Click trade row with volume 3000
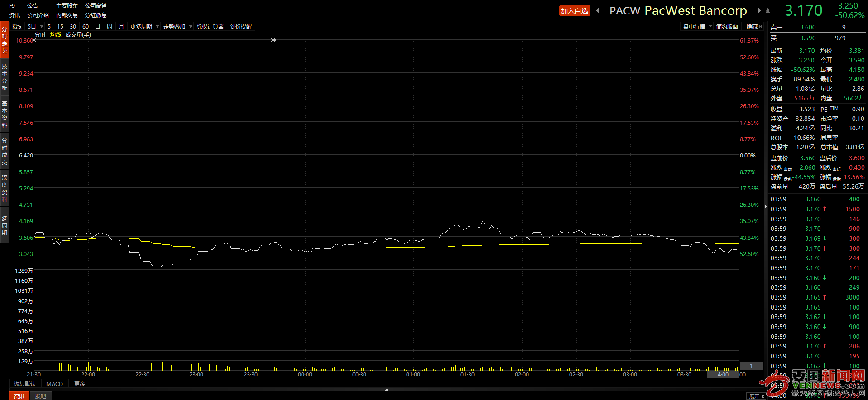This screenshot has width=868, height=400. (x=817, y=297)
